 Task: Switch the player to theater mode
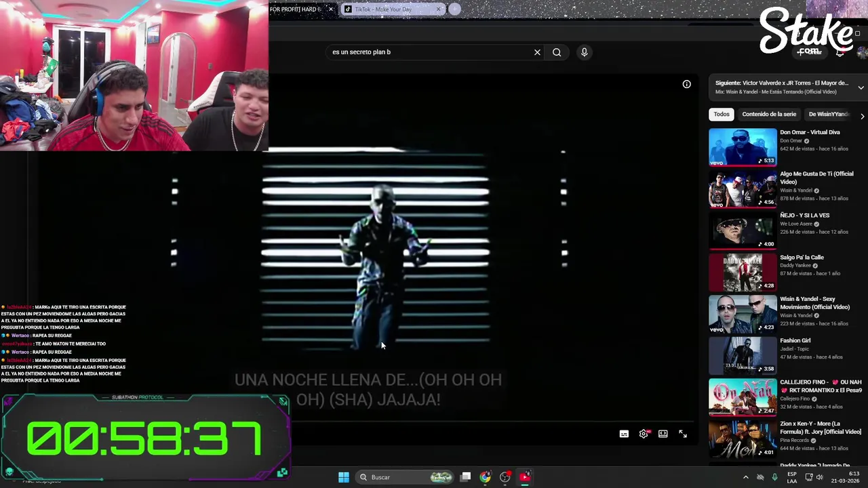tap(663, 434)
